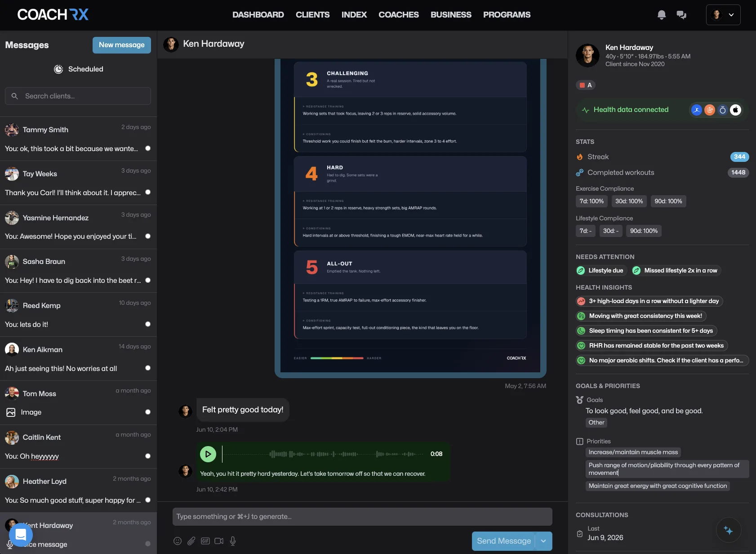Screen dimensions: 756x554
Task: Insert a GIF into the message
Action: (205, 541)
